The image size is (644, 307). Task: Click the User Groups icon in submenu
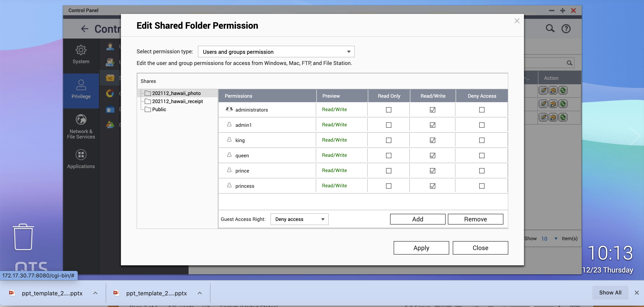pos(110,62)
